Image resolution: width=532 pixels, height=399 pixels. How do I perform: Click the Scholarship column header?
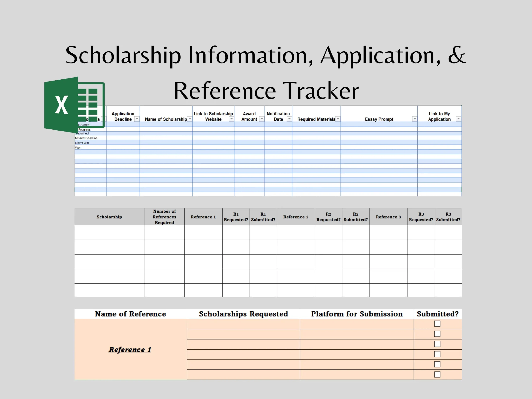pyautogui.click(x=109, y=217)
